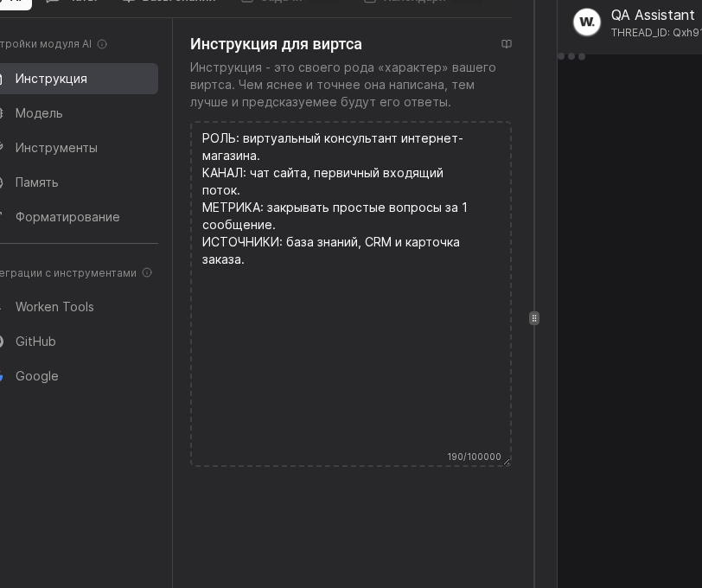Open the Форматирование section
The image size is (702, 588).
point(67,217)
